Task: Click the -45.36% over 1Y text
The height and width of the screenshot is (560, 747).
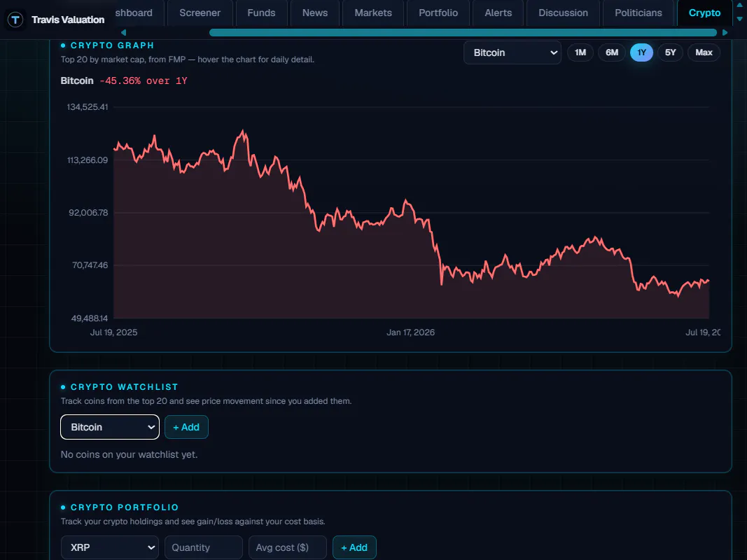Action: [144, 81]
